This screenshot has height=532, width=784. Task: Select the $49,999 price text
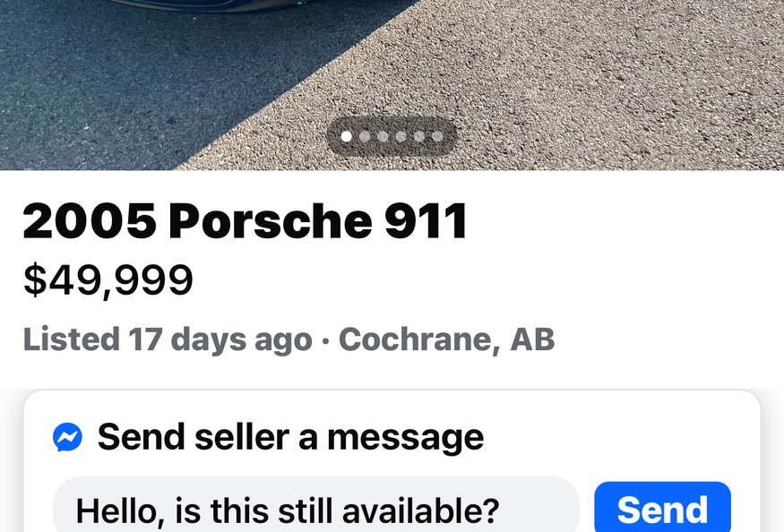tap(108, 280)
